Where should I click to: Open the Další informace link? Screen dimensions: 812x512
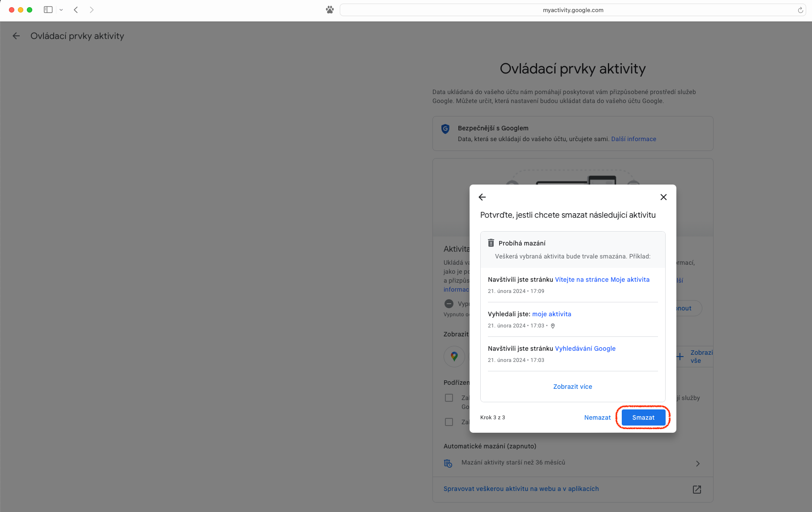[x=633, y=139]
